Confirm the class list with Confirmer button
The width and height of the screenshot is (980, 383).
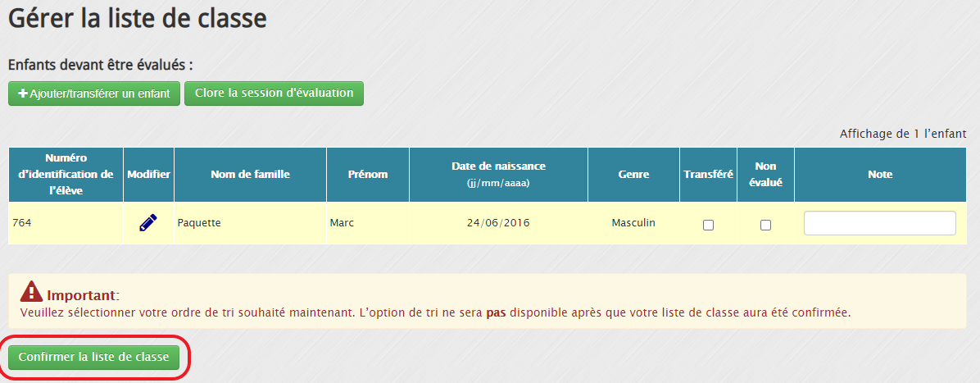pos(93,358)
